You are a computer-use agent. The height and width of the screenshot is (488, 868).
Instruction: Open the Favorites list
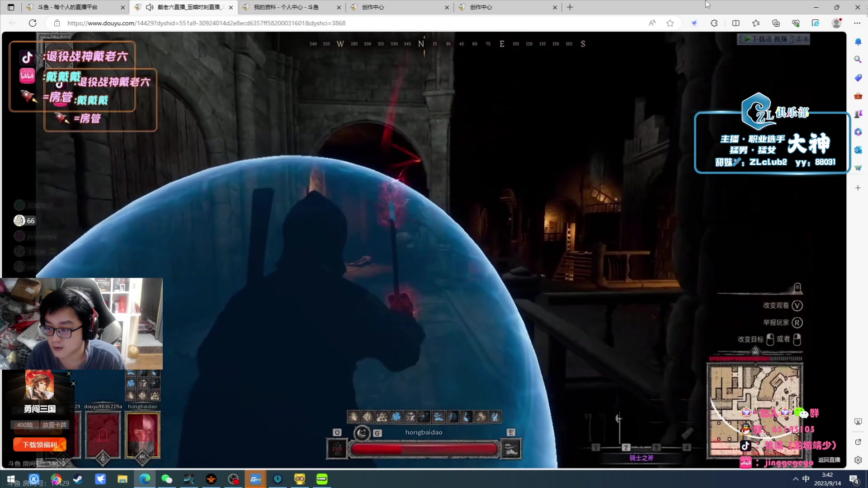pyautogui.click(x=756, y=23)
